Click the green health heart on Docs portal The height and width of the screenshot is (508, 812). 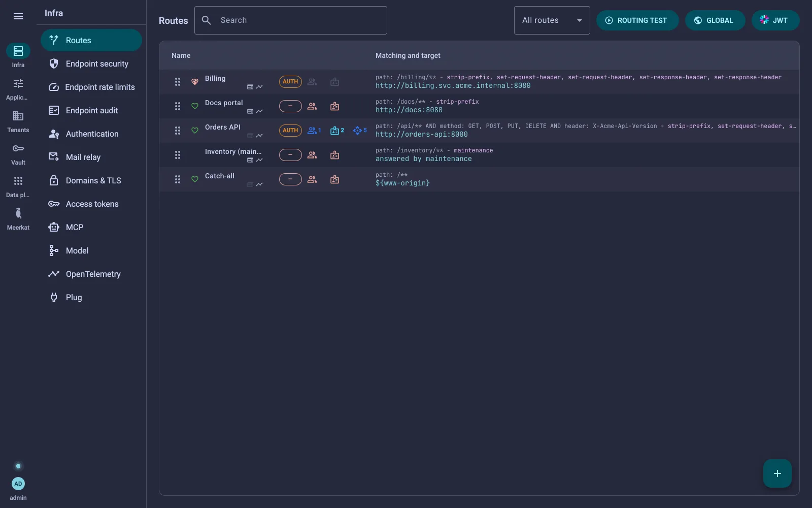194,106
